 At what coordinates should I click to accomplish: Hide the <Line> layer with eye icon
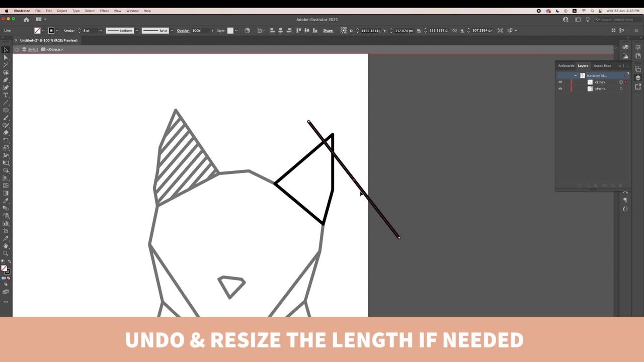point(560,82)
